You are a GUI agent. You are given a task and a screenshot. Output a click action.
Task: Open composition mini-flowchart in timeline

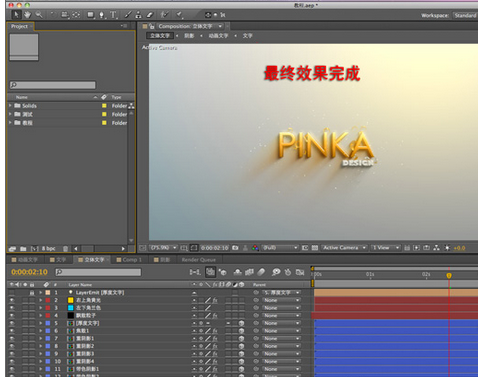[x=195, y=272]
